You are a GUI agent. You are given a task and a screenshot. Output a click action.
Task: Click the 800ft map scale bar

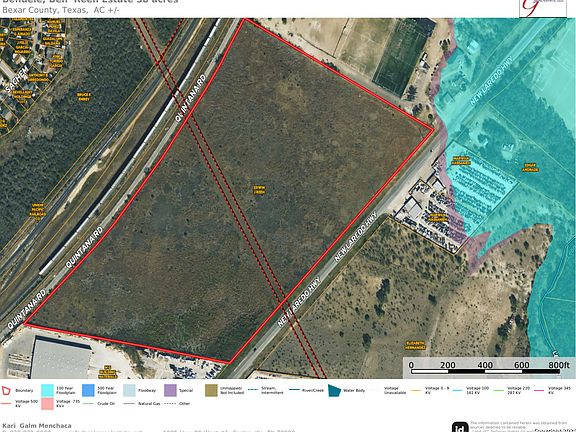[485, 368]
